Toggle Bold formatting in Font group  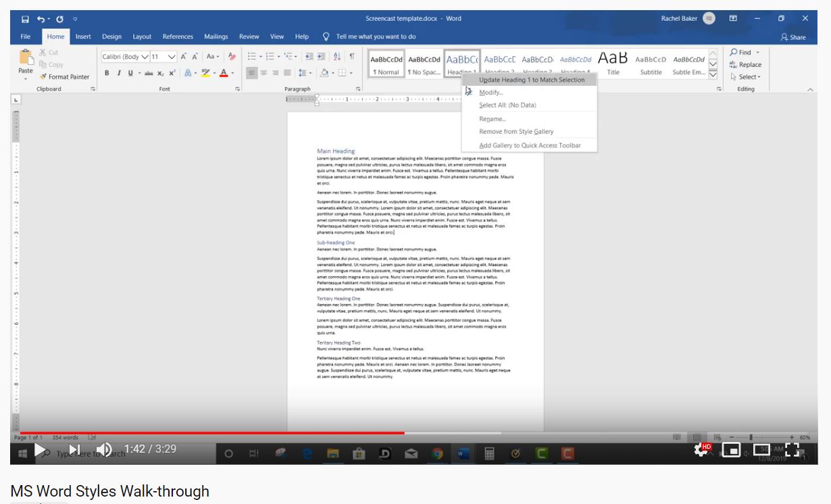[107, 73]
